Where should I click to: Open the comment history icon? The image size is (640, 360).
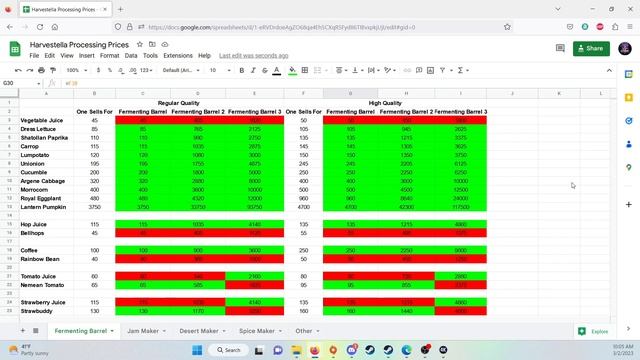tap(560, 49)
